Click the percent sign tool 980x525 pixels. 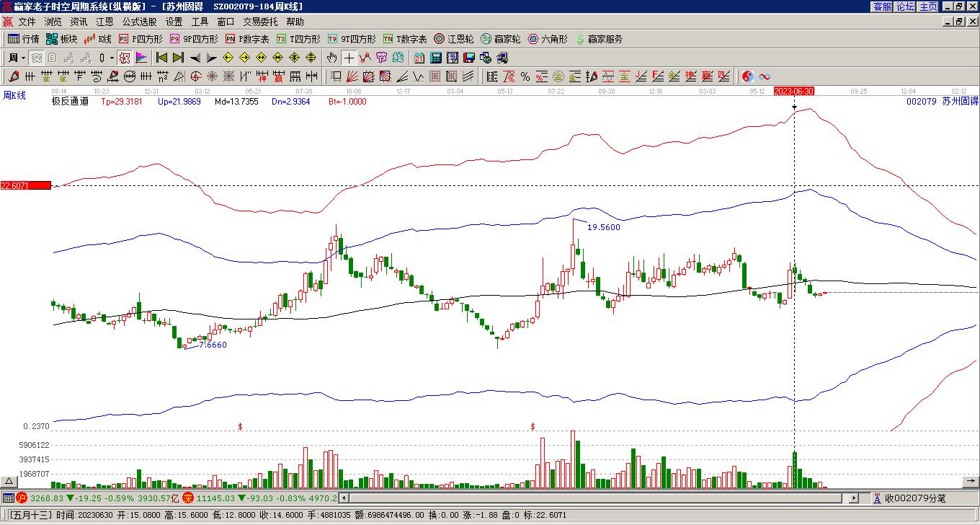coord(525,76)
